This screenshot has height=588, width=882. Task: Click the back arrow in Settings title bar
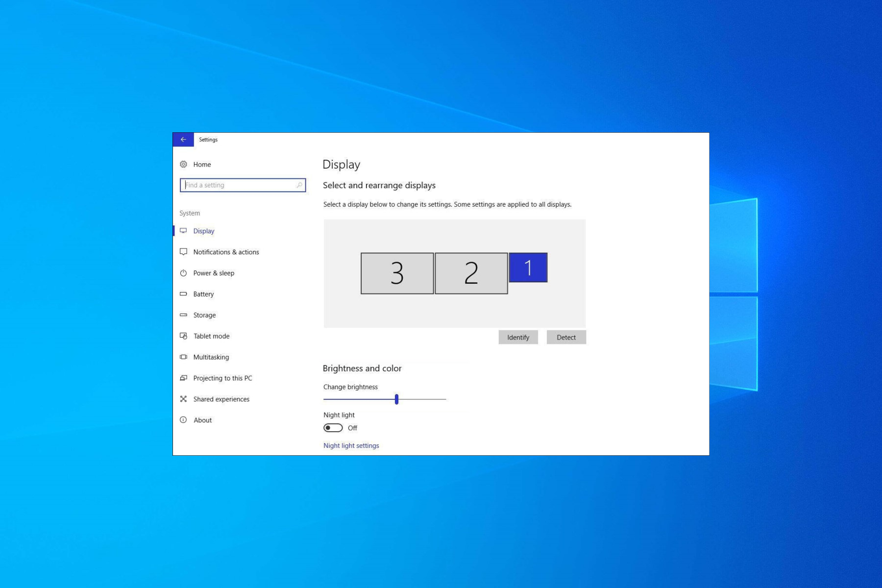pyautogui.click(x=183, y=140)
